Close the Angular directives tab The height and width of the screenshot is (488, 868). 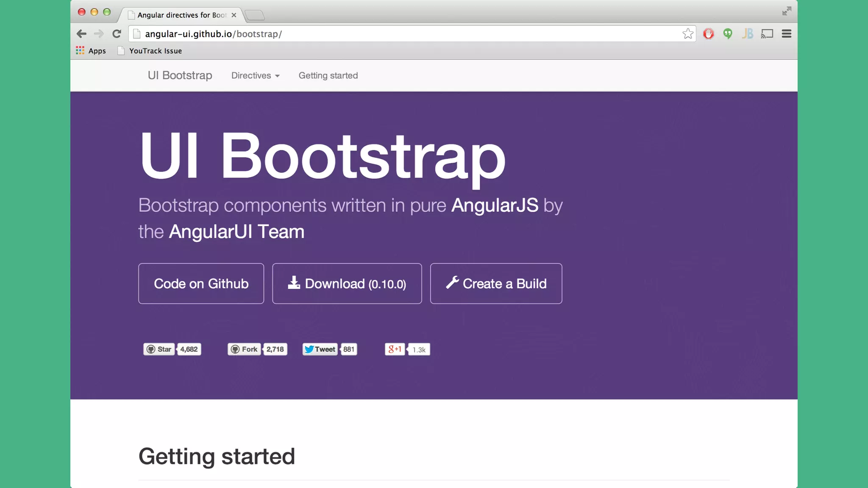[x=234, y=15]
